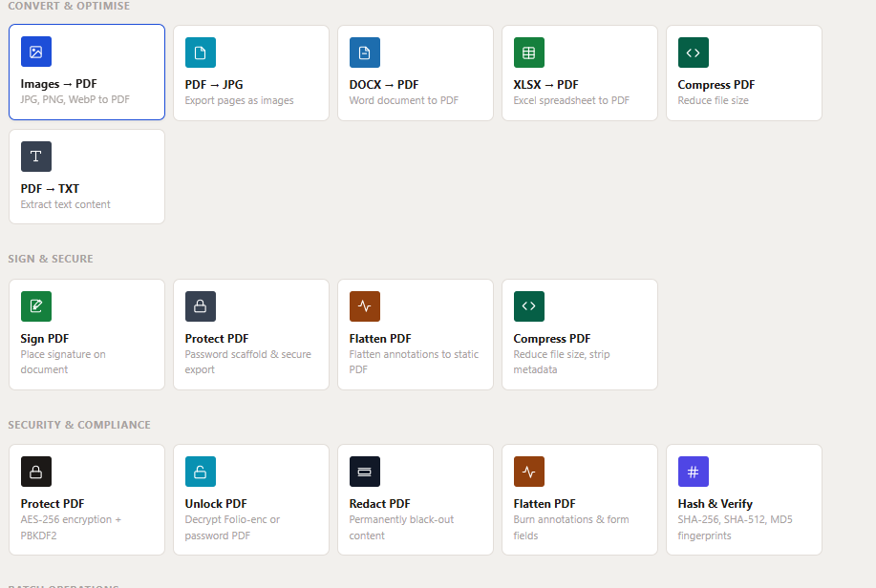Open the Images → PDF converter card
Screen dimensions: 876x588
point(86,72)
